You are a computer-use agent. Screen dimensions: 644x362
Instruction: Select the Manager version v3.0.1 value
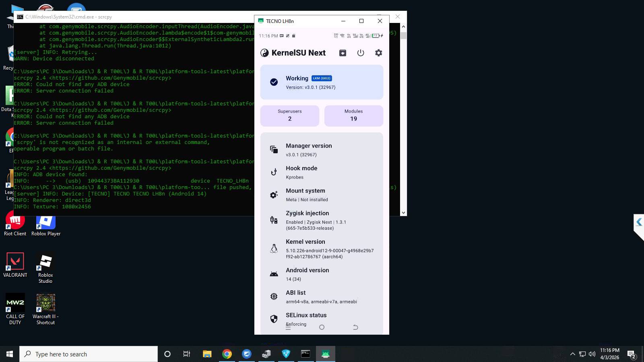301,155
